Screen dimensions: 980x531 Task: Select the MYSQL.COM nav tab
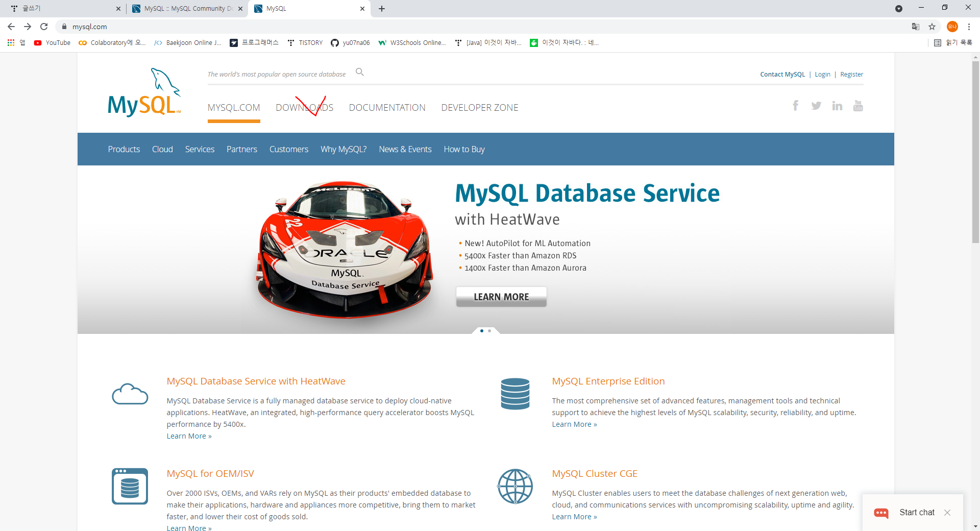(234, 108)
